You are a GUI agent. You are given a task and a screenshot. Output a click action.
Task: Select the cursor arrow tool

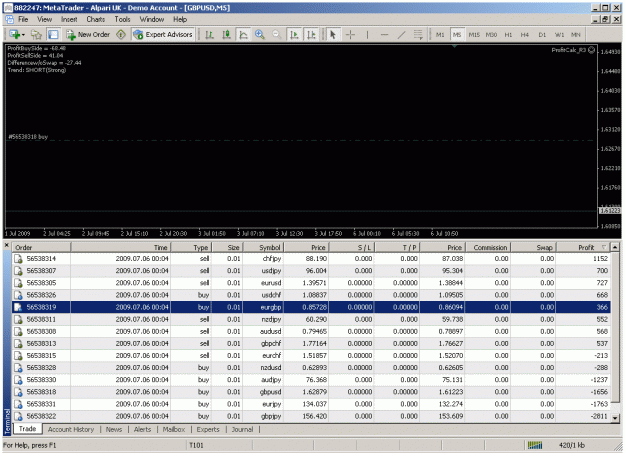coord(333,35)
